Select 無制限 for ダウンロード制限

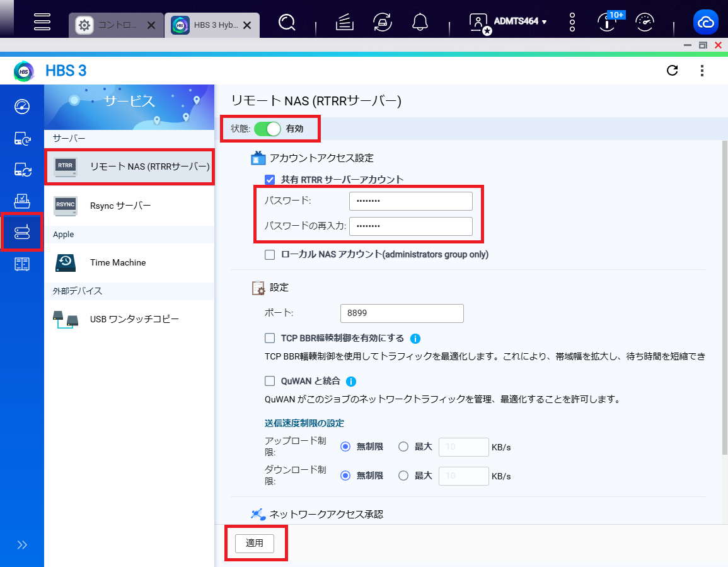[345, 476]
